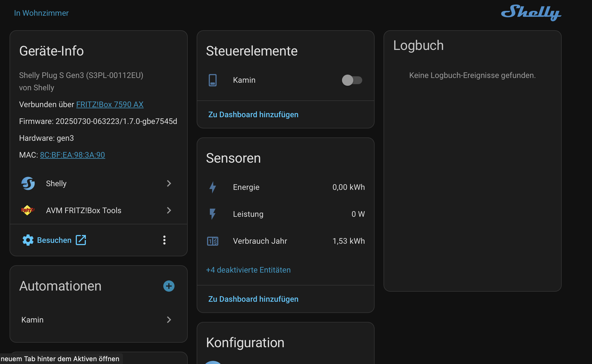Click the Kamin device phone icon
Image resolution: width=592 pixels, height=364 pixels.
point(213,80)
